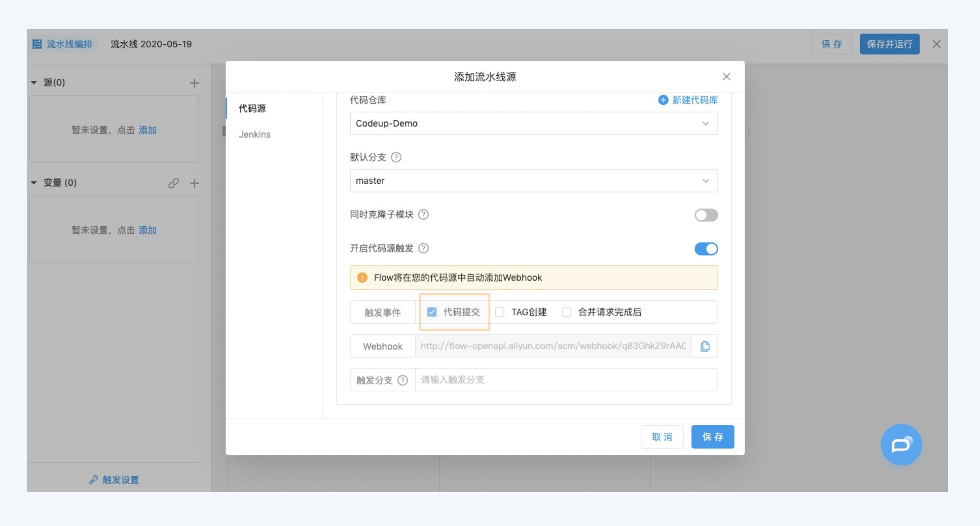Disable the 开启代码源触发 switch
Image resolution: width=980 pixels, height=526 pixels.
[706, 249]
